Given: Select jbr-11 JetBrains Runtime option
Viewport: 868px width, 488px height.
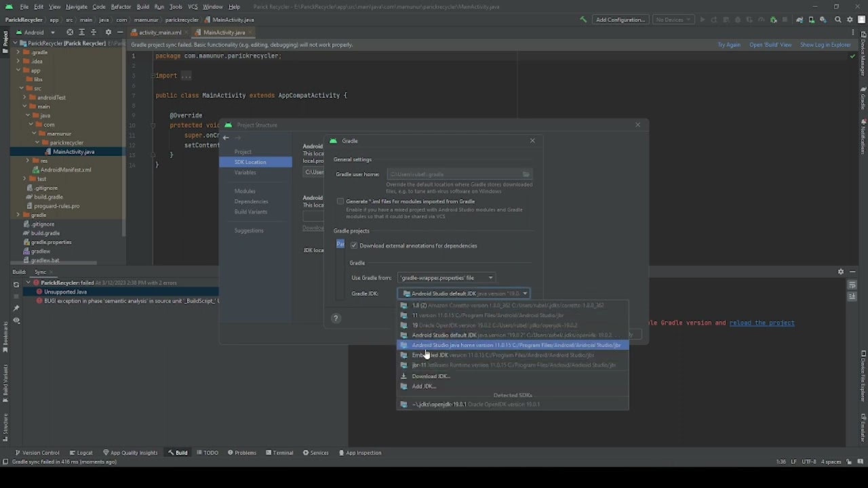Looking at the screenshot, I should (x=513, y=365).
